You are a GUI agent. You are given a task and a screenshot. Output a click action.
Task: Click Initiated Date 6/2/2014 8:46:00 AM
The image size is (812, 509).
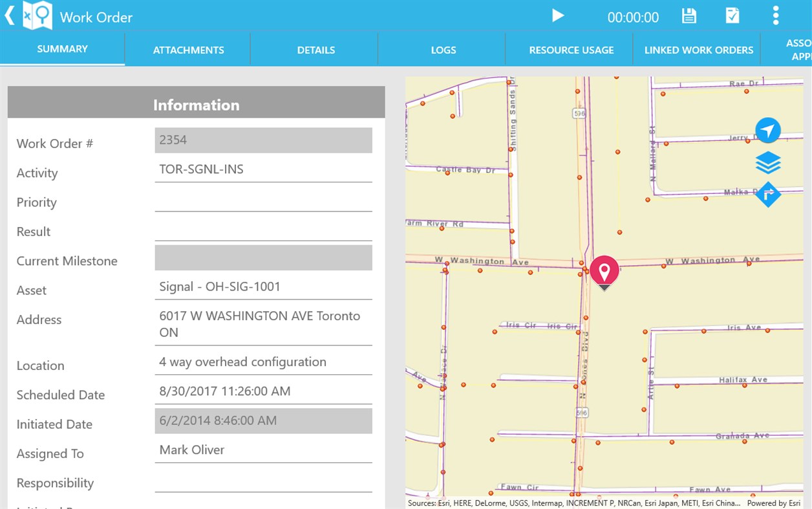pyautogui.click(x=264, y=421)
